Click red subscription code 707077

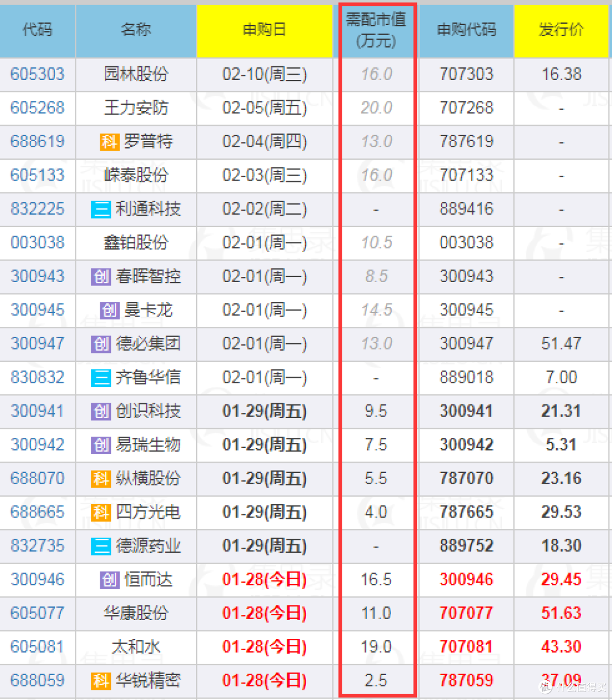point(466,613)
